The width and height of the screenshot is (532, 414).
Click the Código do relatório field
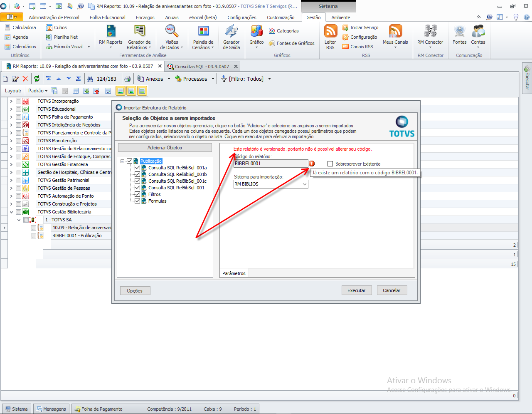coord(271,164)
